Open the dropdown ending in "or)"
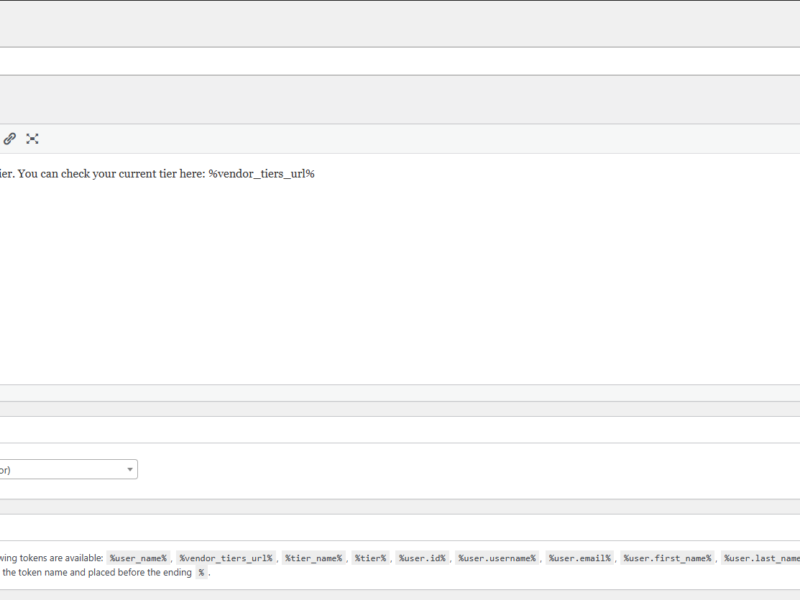Image resolution: width=800 pixels, height=600 pixels. 68,469
